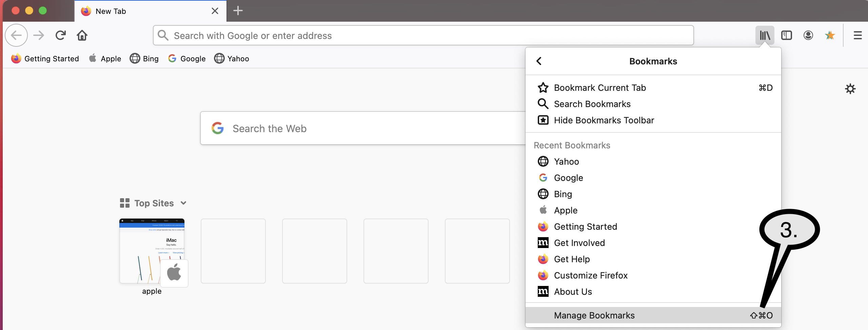
Task: Click the orange star toolbar icon
Action: click(830, 35)
